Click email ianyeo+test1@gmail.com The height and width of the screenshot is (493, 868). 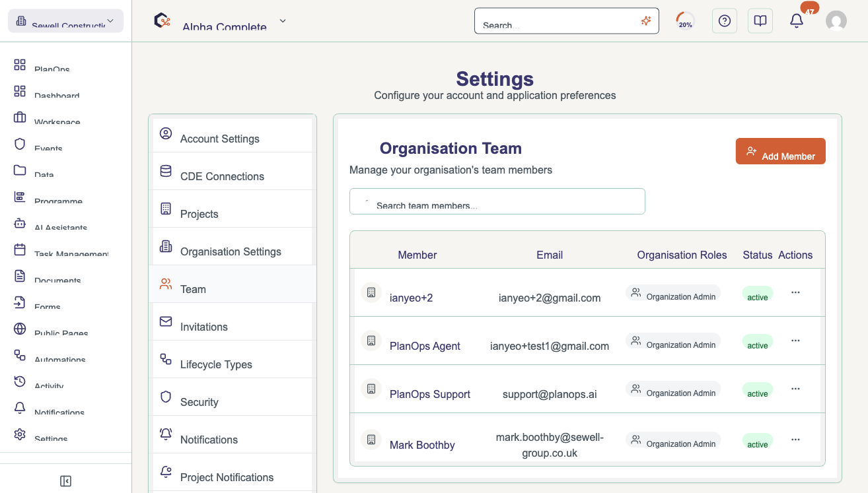(550, 346)
